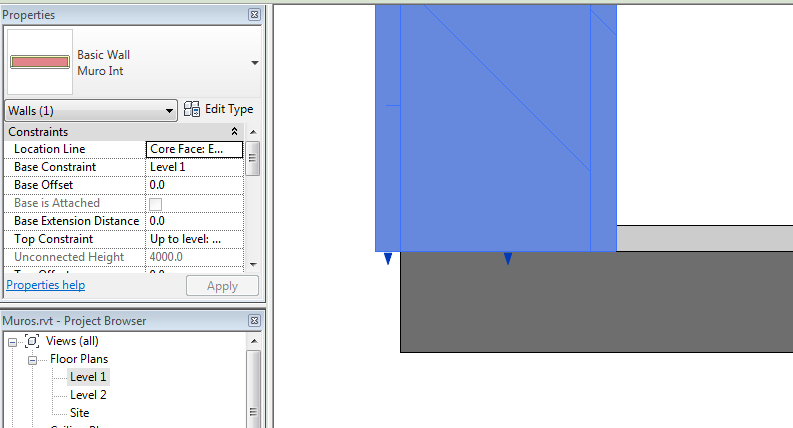
Task: Click the Unconnected Height 4000.0 value
Action: tap(194, 256)
